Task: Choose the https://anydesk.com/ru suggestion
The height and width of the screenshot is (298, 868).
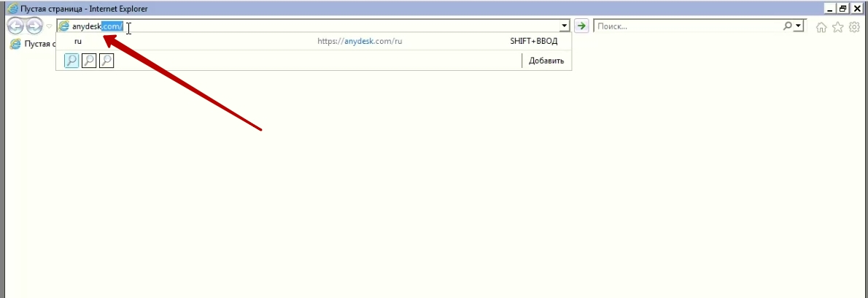Action: point(314,42)
